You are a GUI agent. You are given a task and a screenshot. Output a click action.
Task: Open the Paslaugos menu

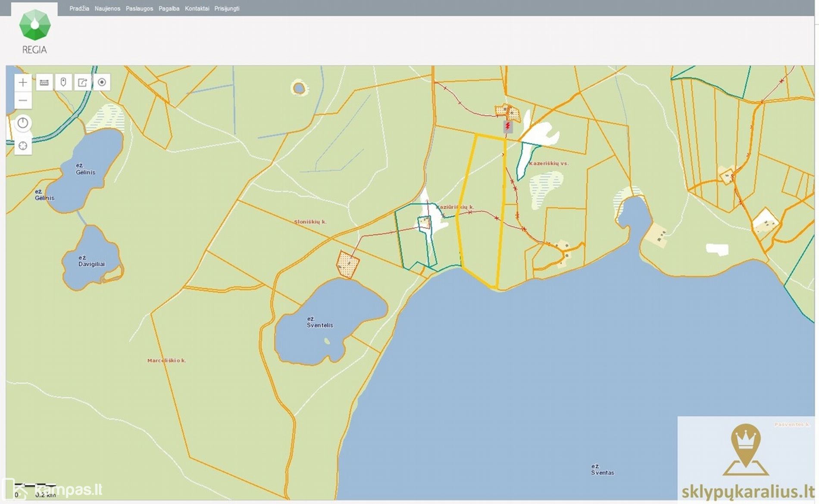[x=139, y=9]
